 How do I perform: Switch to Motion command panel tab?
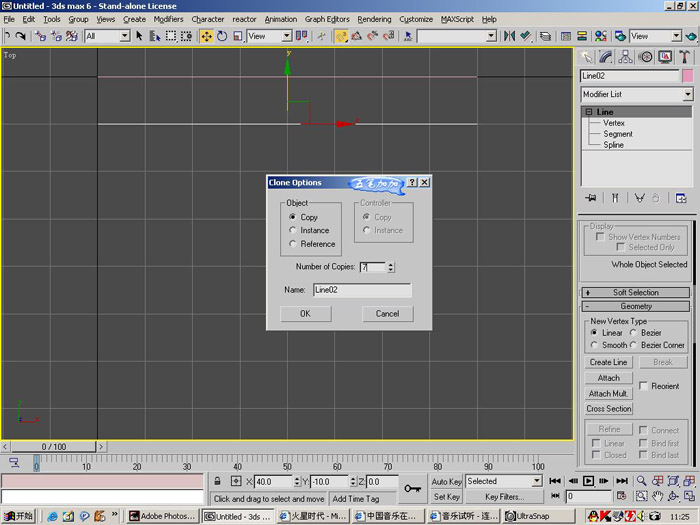646,57
